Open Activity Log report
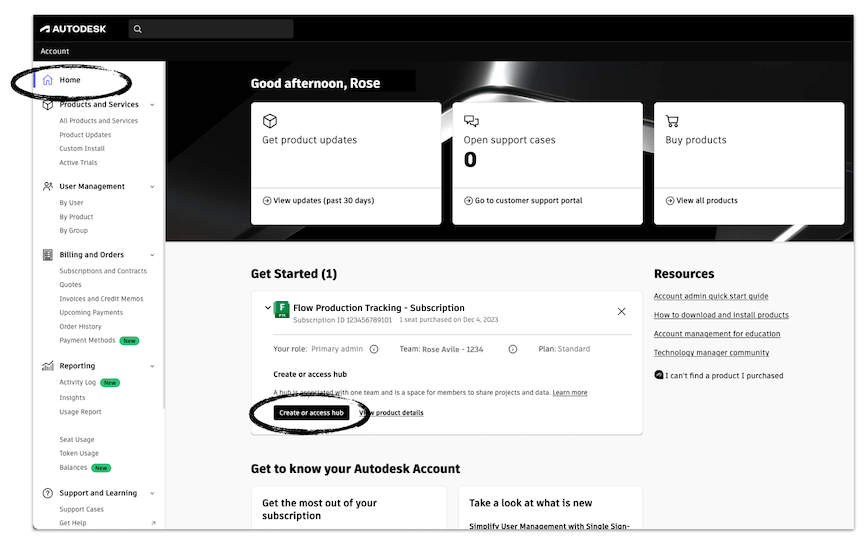Viewport: 864px width, 538px height. coord(78,382)
